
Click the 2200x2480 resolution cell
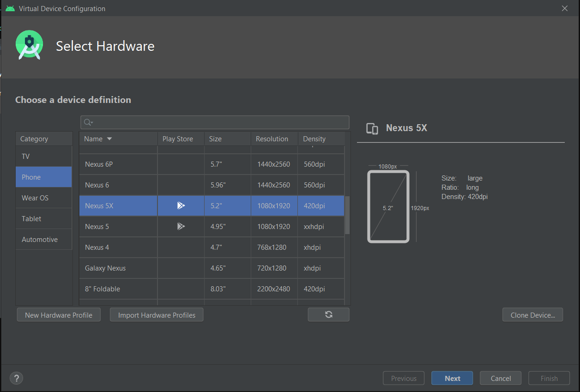click(274, 289)
